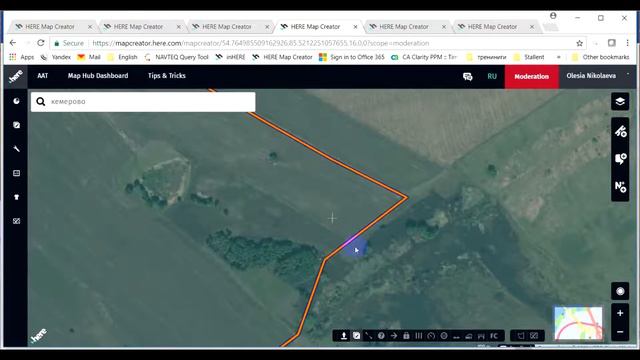Click the question-mark icon in bottom toolbar
The width and height of the screenshot is (640, 360).
coord(381,336)
